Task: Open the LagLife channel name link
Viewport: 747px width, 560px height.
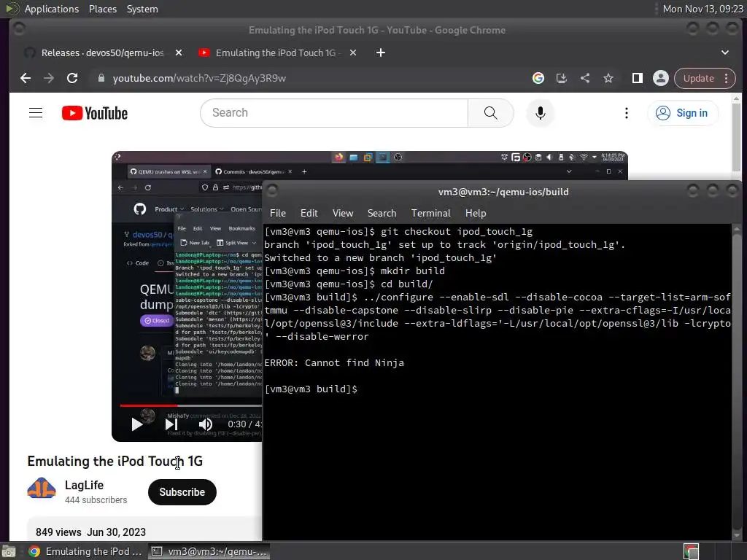Action: pos(84,485)
